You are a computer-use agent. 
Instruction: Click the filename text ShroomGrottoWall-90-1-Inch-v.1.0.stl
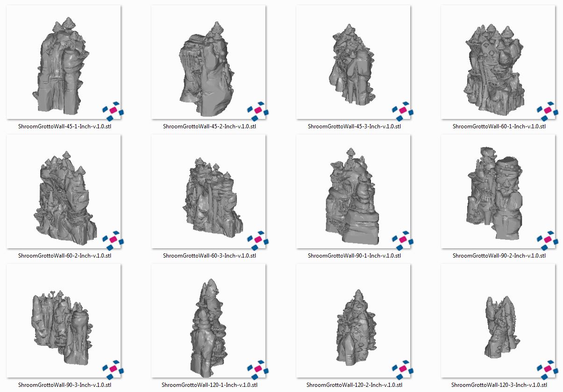pyautogui.click(x=354, y=256)
